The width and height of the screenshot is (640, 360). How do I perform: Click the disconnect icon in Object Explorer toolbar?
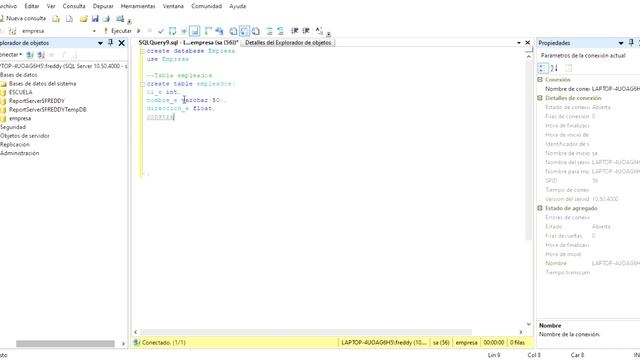(x=41, y=55)
